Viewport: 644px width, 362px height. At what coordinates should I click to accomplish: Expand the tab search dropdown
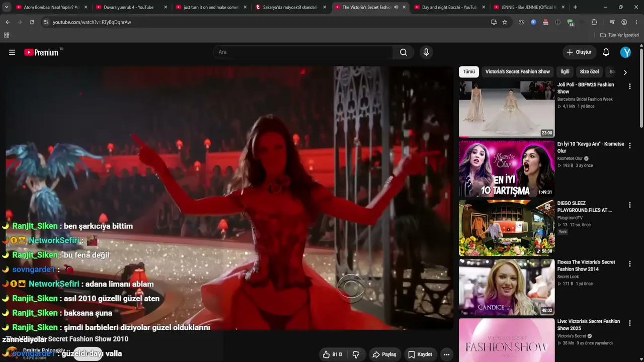[x=6, y=8]
